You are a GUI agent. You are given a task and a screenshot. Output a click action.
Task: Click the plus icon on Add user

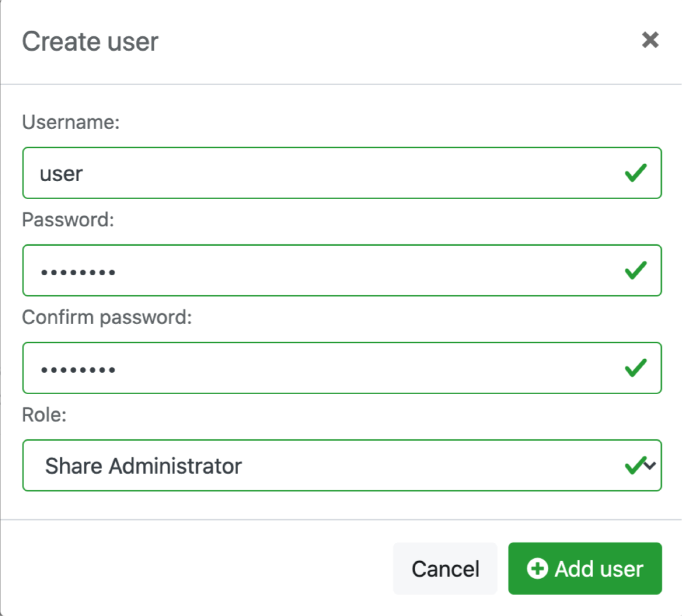(x=537, y=569)
